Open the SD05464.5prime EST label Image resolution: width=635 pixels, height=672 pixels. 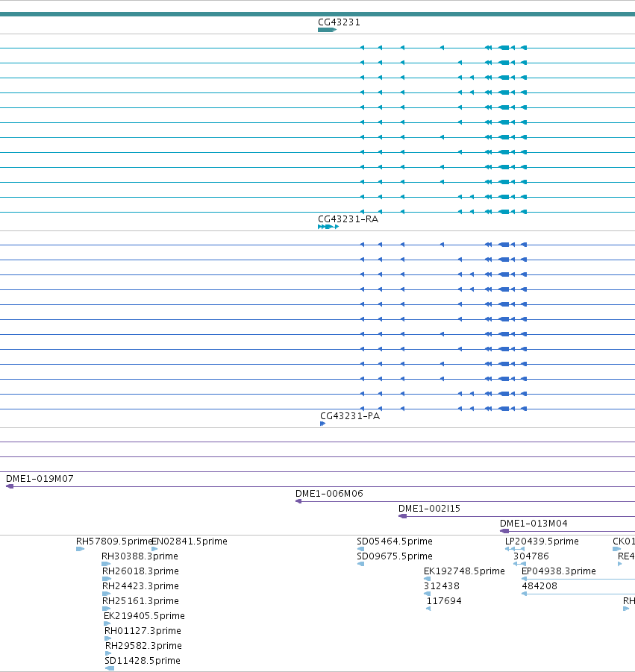pos(395,541)
